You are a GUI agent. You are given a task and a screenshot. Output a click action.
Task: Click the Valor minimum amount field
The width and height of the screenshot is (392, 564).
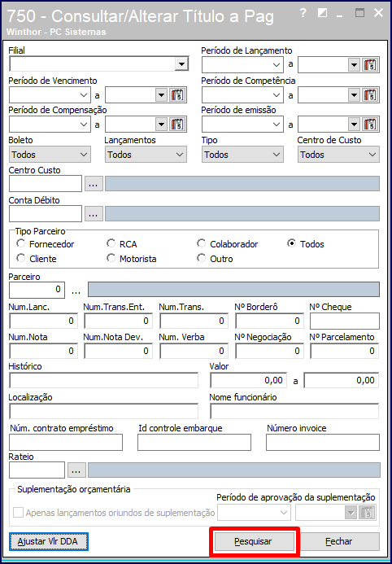248,381
